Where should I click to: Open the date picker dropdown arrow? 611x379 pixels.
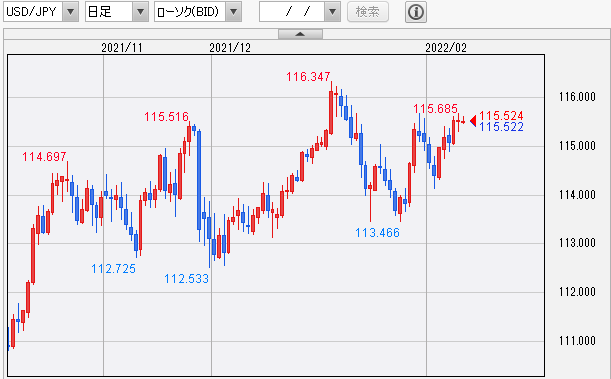tap(332, 12)
